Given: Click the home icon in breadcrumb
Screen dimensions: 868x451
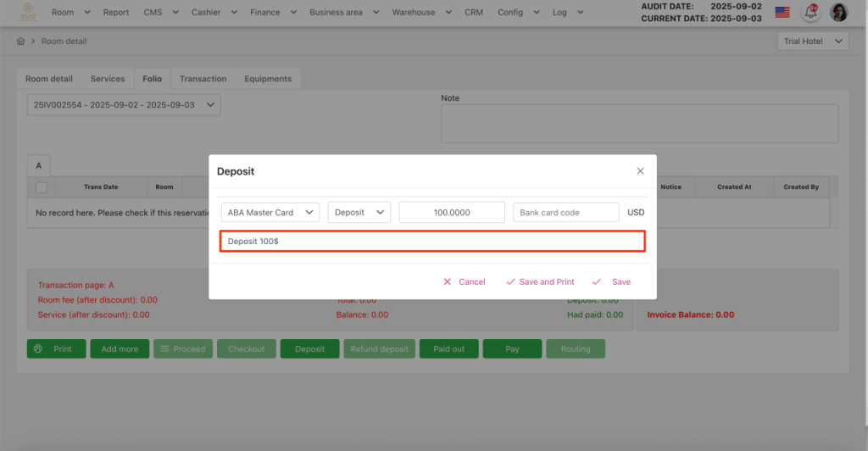Looking at the screenshot, I should tap(20, 42).
